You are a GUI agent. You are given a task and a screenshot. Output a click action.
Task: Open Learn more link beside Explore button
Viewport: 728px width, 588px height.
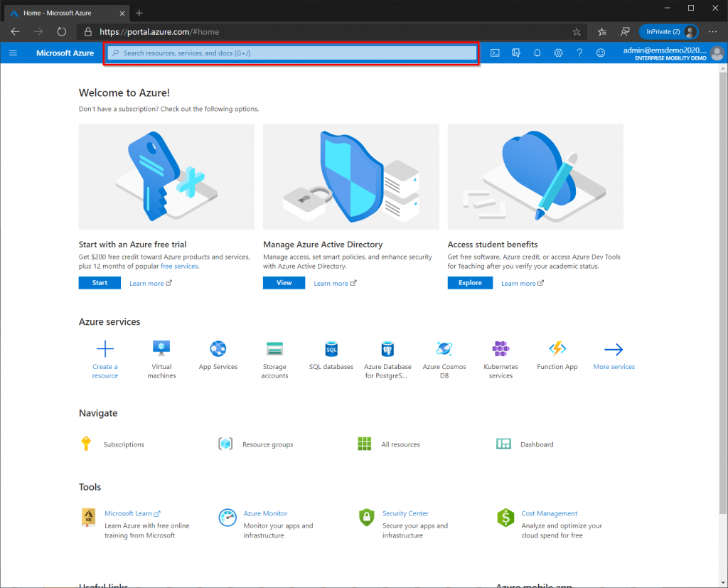523,283
